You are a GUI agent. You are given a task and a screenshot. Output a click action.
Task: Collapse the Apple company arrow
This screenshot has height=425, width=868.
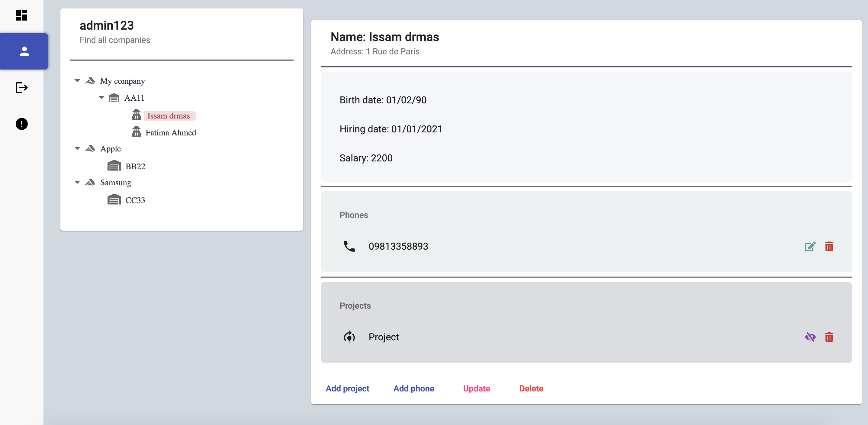77,149
